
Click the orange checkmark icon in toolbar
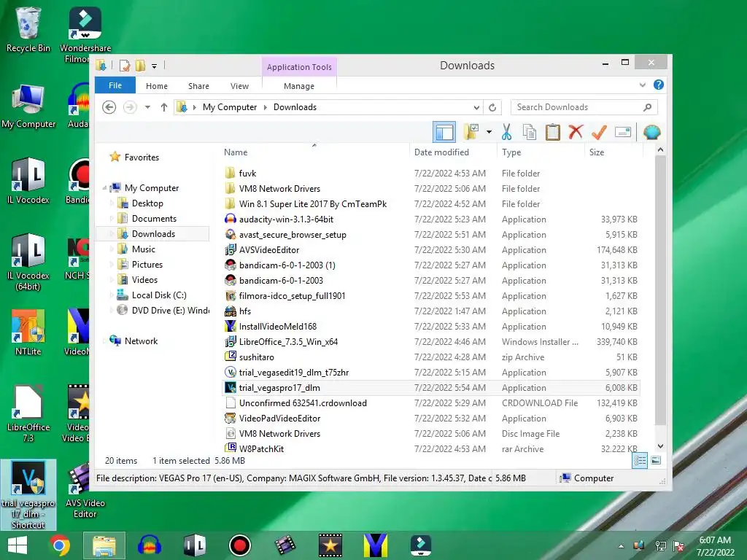click(x=599, y=132)
